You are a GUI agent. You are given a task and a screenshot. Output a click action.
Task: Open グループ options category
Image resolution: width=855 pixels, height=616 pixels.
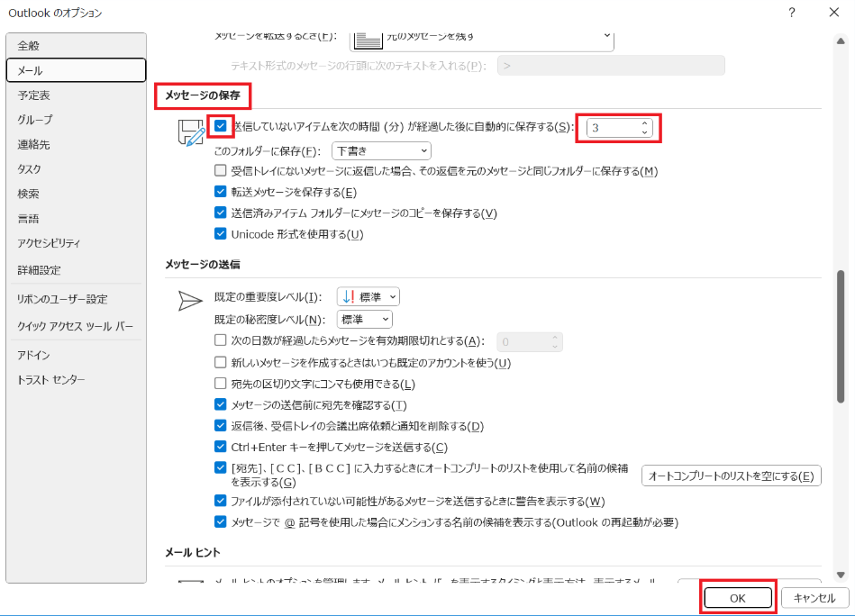click(76, 120)
